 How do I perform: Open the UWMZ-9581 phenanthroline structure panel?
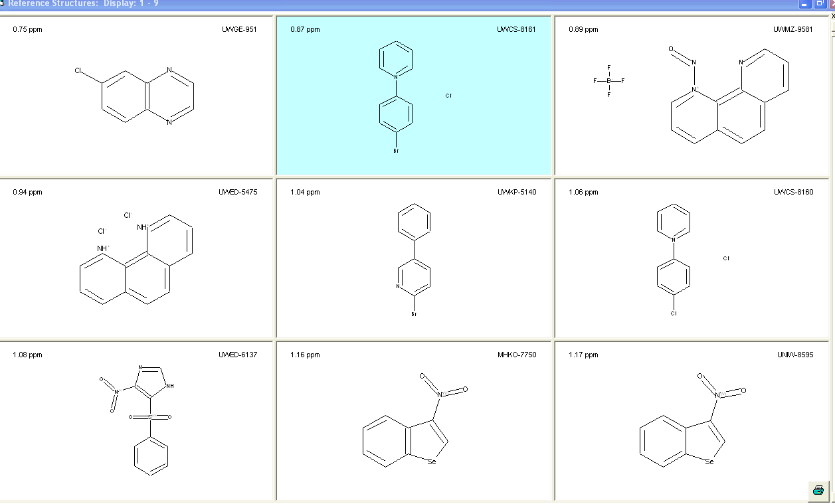pyautogui.click(x=691, y=96)
